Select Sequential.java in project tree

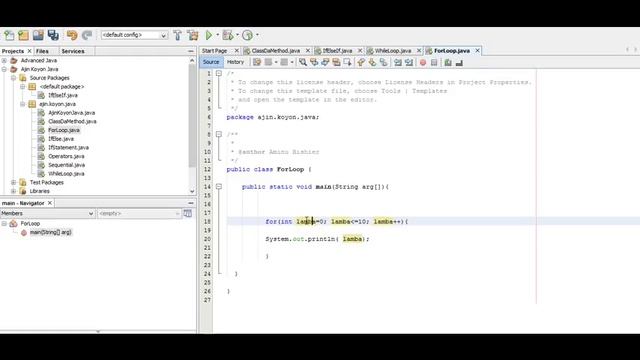point(66,165)
